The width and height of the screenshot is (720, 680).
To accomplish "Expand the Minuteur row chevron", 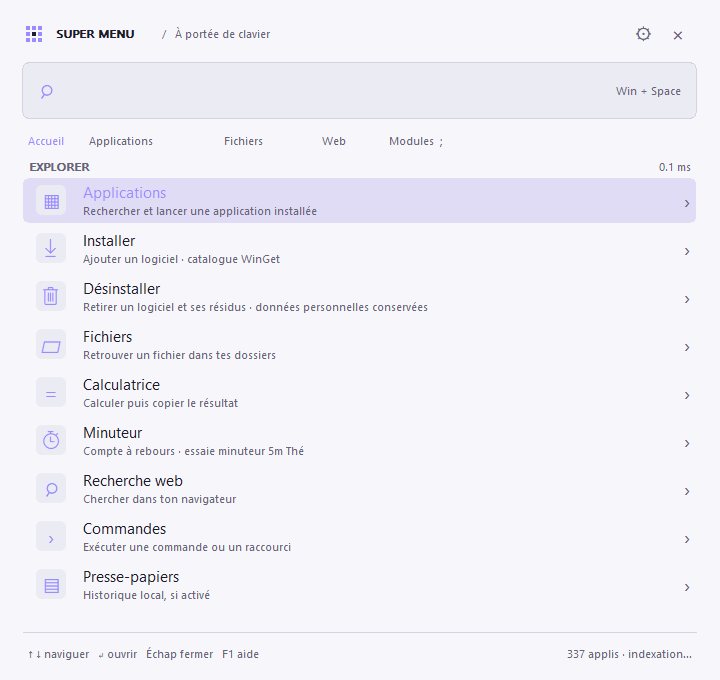I will point(686,444).
